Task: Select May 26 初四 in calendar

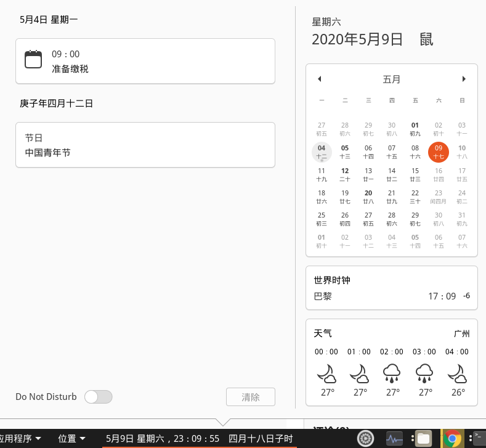Action: [345, 219]
